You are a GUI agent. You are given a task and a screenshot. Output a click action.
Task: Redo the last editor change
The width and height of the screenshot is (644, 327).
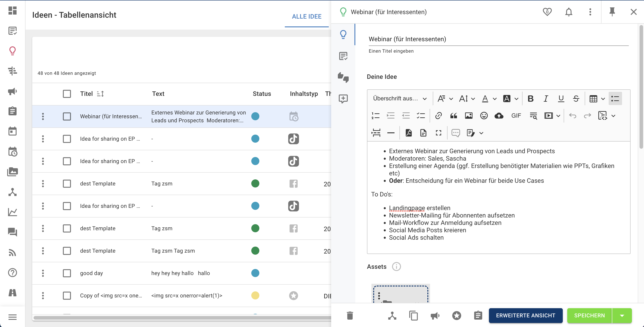click(588, 116)
